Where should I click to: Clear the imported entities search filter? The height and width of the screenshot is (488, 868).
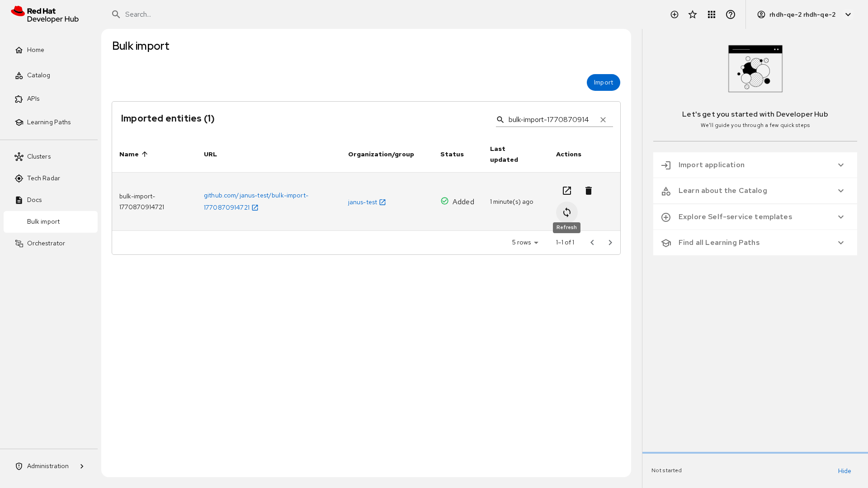point(603,120)
